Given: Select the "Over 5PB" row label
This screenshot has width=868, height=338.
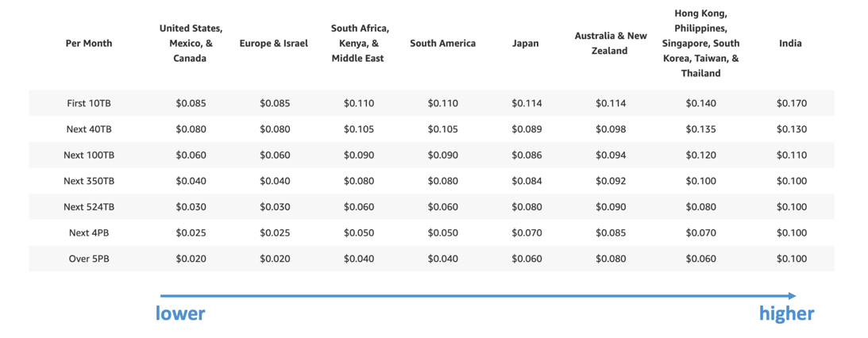Looking at the screenshot, I should click(x=89, y=259).
